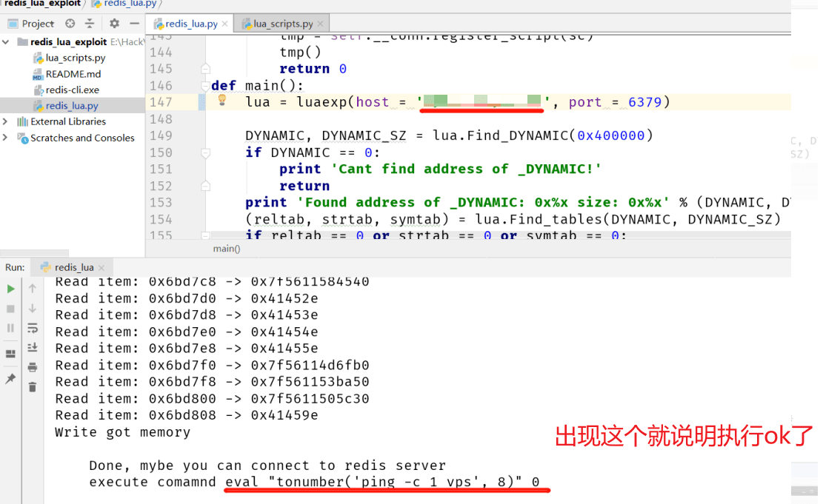
Task: Expand External Libraries node
Action: (x=5, y=121)
